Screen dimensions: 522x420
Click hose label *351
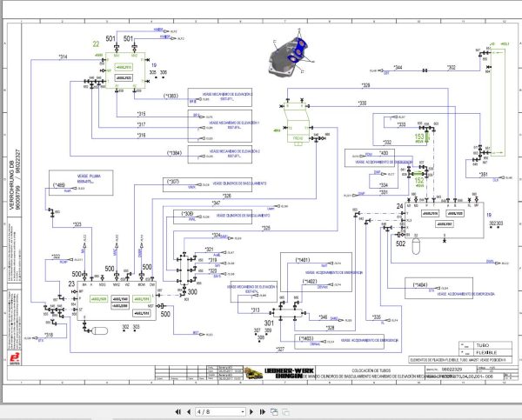483,174
